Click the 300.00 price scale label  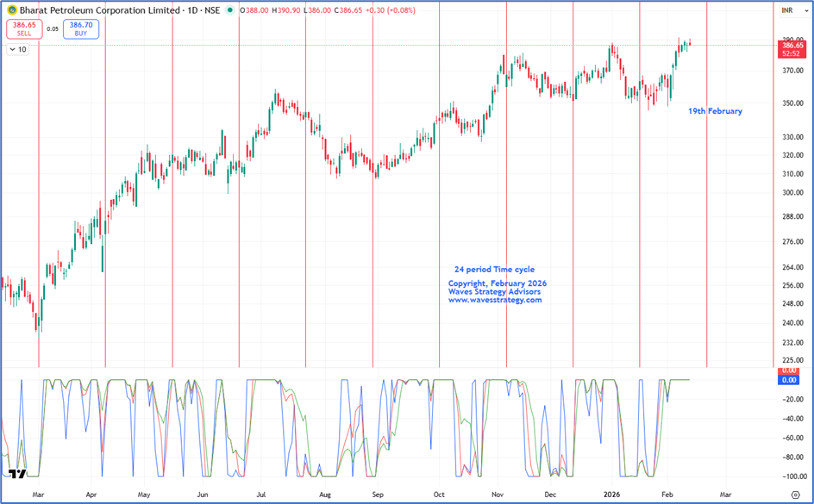(x=792, y=192)
